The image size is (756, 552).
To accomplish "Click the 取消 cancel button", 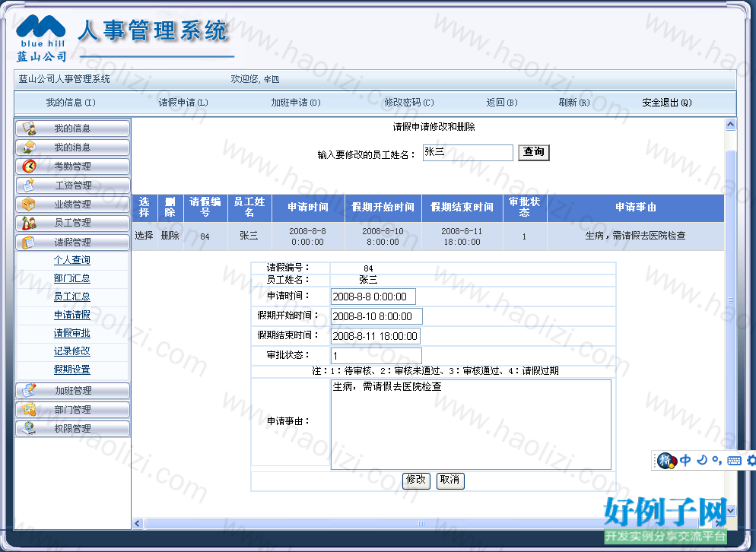I will 449,481.
